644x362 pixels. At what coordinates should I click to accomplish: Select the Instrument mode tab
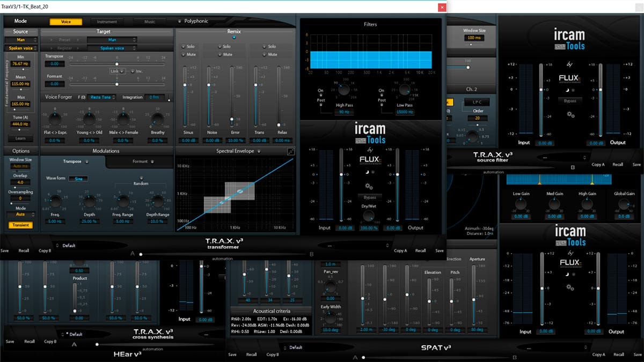(107, 22)
